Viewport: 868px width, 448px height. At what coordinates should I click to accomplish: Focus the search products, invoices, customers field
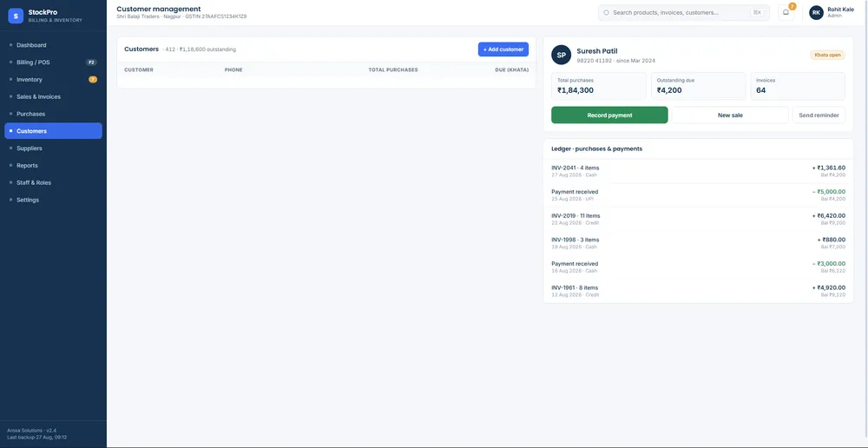coord(684,12)
